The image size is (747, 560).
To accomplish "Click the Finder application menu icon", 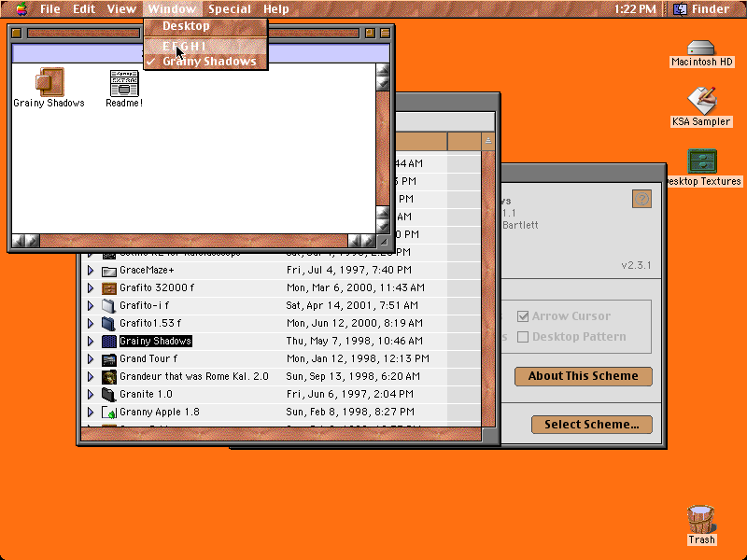I will coord(680,9).
